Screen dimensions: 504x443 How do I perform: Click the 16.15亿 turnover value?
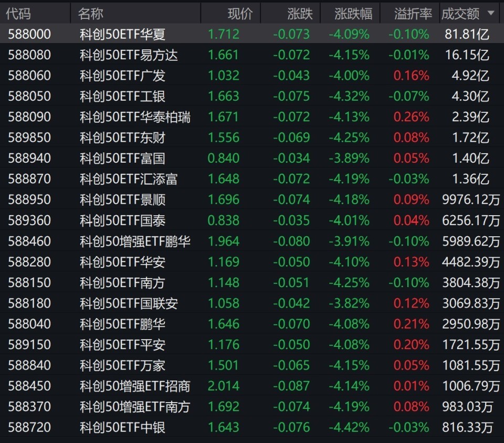[x=467, y=55]
